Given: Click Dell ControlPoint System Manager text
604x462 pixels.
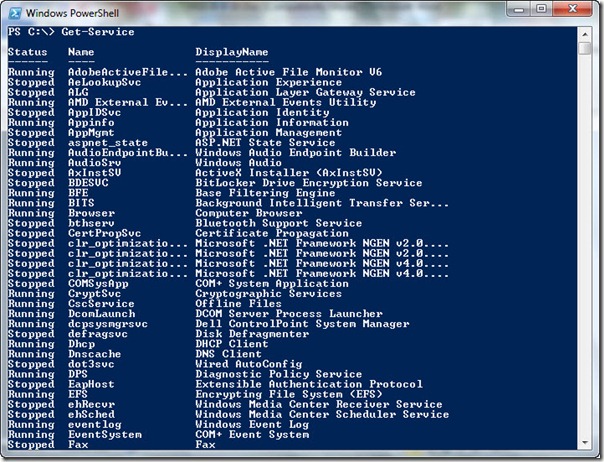Looking at the screenshot, I should click(302, 324).
